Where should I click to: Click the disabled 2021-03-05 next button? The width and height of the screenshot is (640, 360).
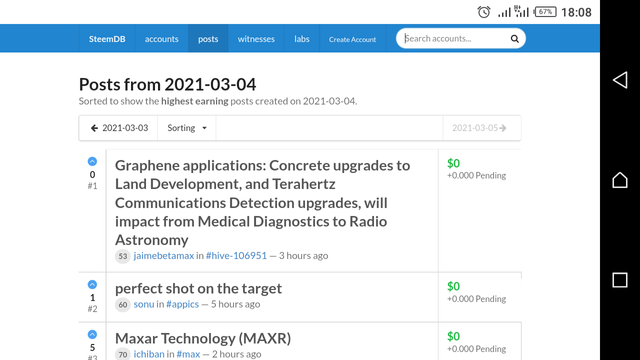(482, 128)
